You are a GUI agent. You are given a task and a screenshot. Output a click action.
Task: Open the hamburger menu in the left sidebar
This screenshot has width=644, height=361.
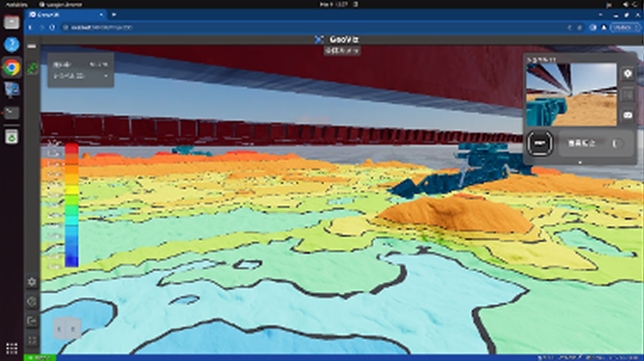32,46
